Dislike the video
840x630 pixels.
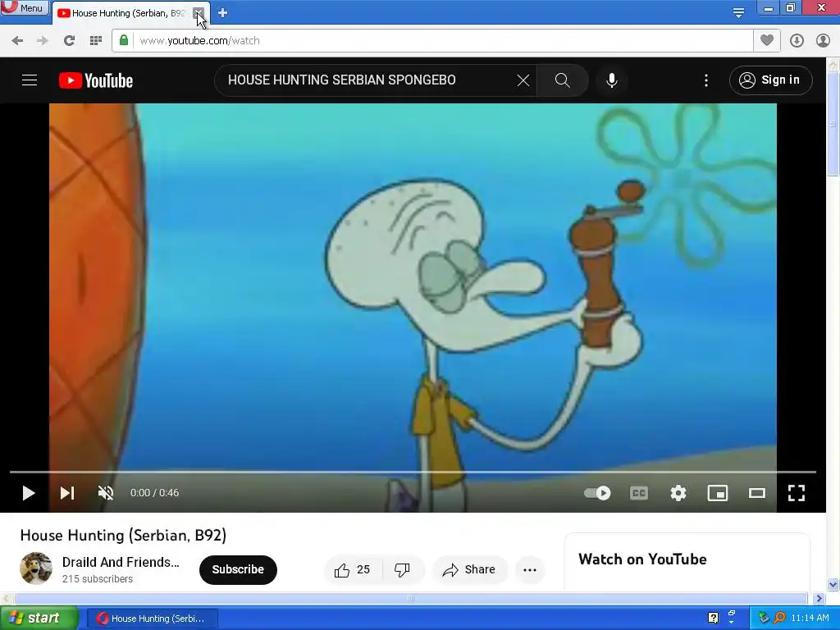(x=402, y=570)
